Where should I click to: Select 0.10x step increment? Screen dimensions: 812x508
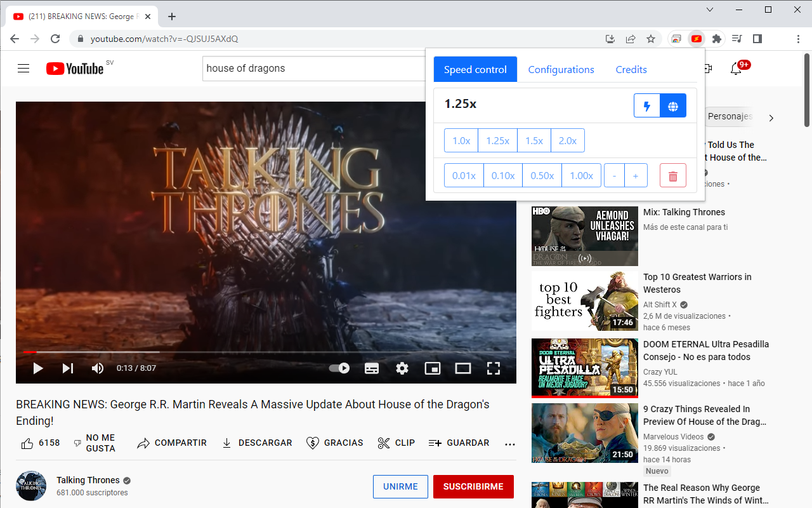503,175
